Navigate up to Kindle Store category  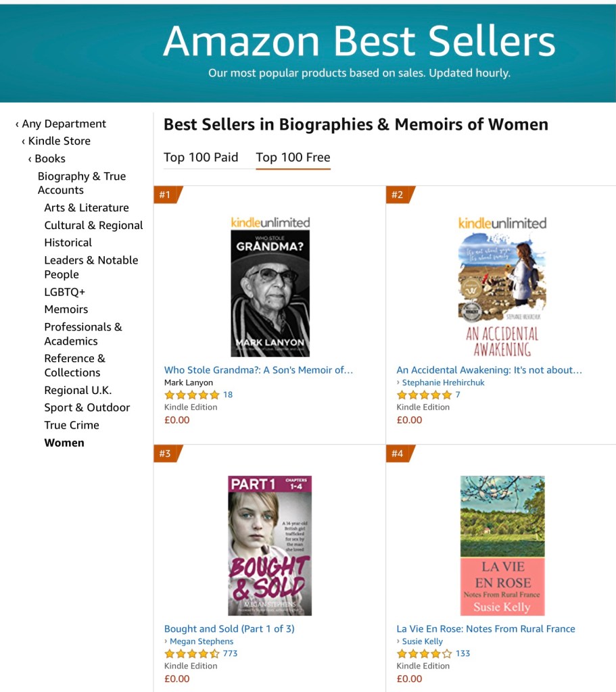point(59,141)
